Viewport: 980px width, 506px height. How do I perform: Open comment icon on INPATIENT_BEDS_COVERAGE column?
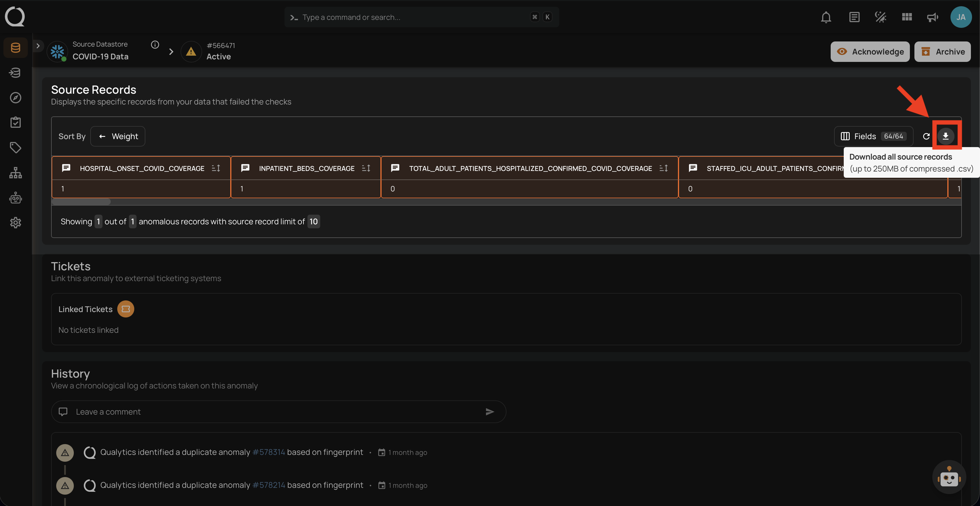click(x=245, y=168)
